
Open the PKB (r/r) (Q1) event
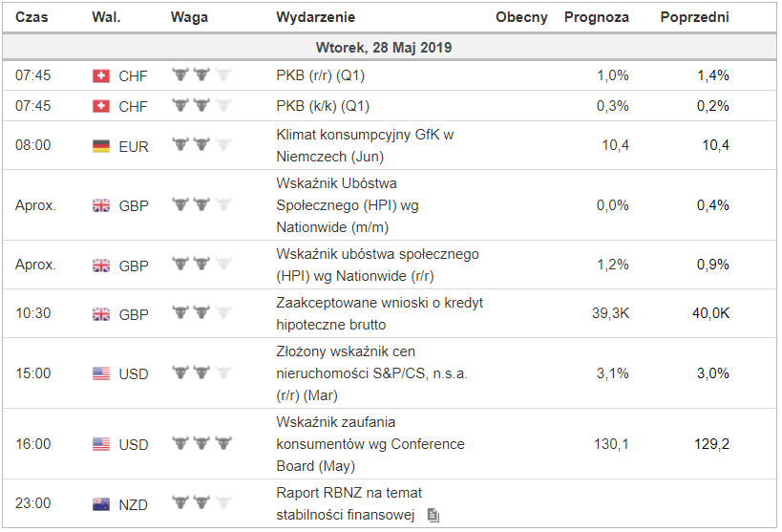coord(322,75)
